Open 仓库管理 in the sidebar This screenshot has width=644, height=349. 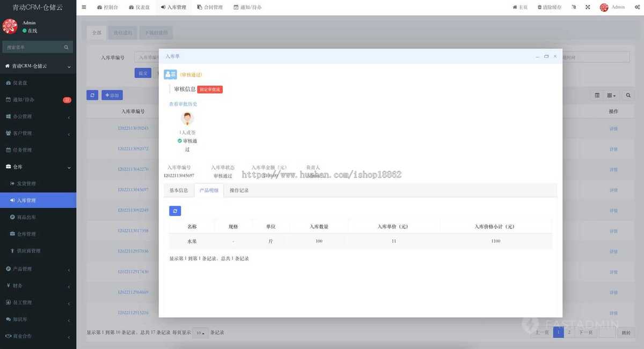pos(33,234)
